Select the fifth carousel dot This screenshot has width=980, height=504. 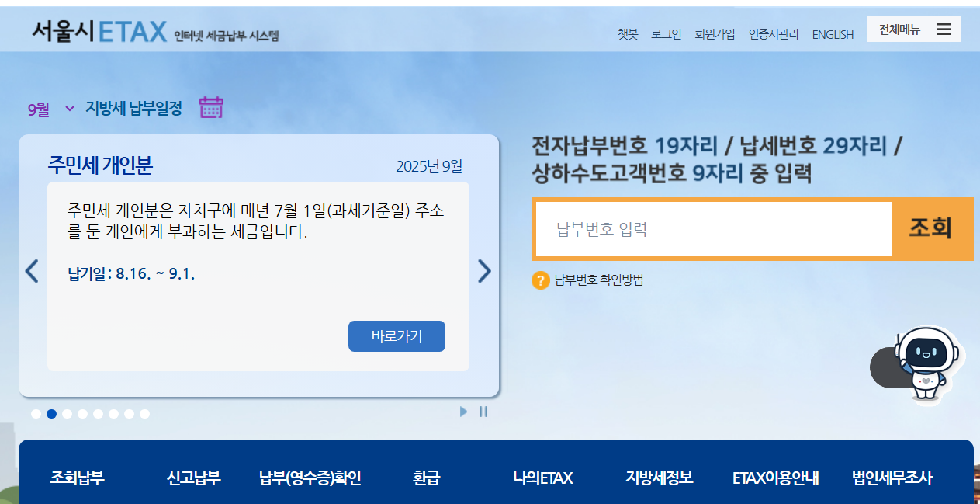98,414
